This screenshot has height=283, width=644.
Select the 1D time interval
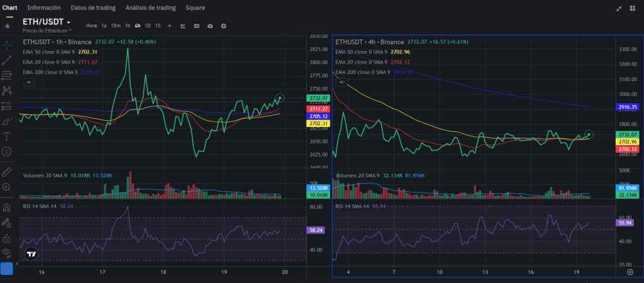[148, 26]
